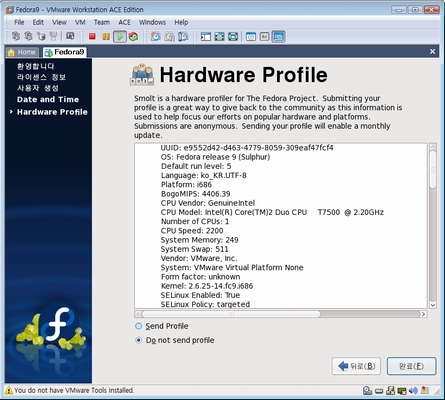Screen dimensions: 445x400
Task: Close the current VM tab with X
Action: 432,52
